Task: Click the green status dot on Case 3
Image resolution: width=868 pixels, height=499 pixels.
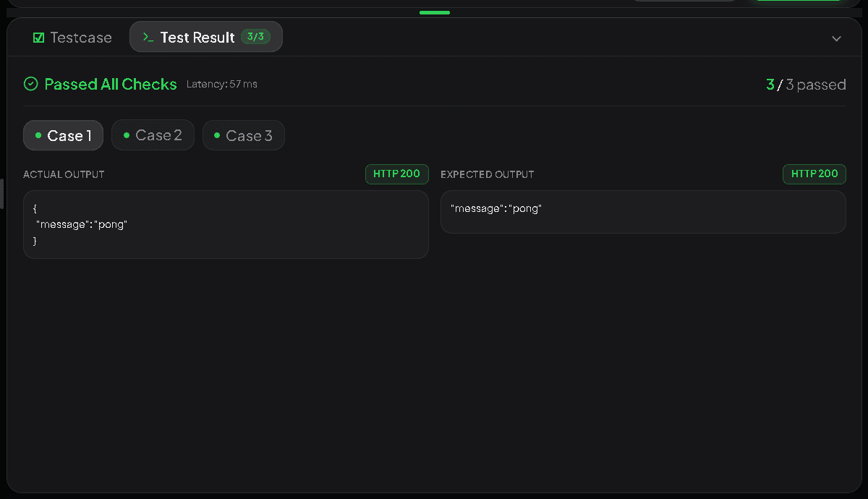Action: [217, 135]
